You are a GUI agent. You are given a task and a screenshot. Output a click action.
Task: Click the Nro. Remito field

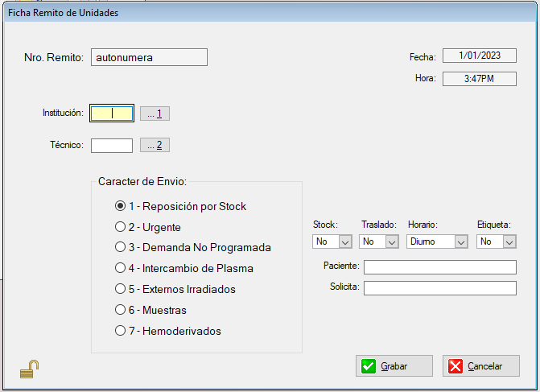pos(148,57)
